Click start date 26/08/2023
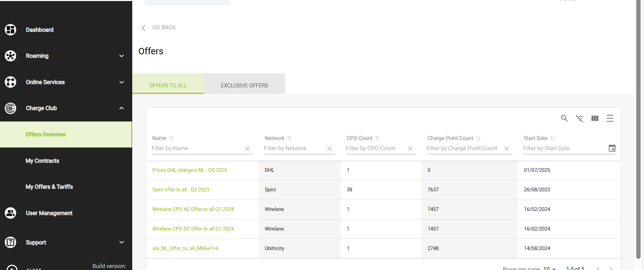644x270 pixels. point(537,190)
